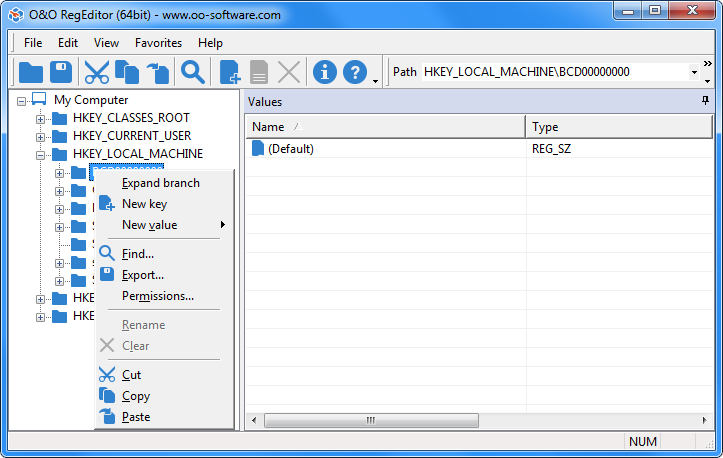This screenshot has width=723, height=458.
Task: Click the Values panel header
Action: [480, 101]
